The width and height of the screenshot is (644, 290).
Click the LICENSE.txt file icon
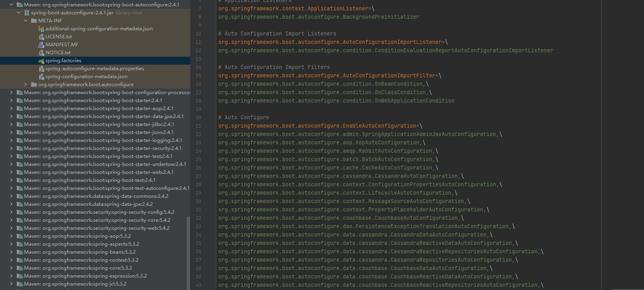(41, 37)
